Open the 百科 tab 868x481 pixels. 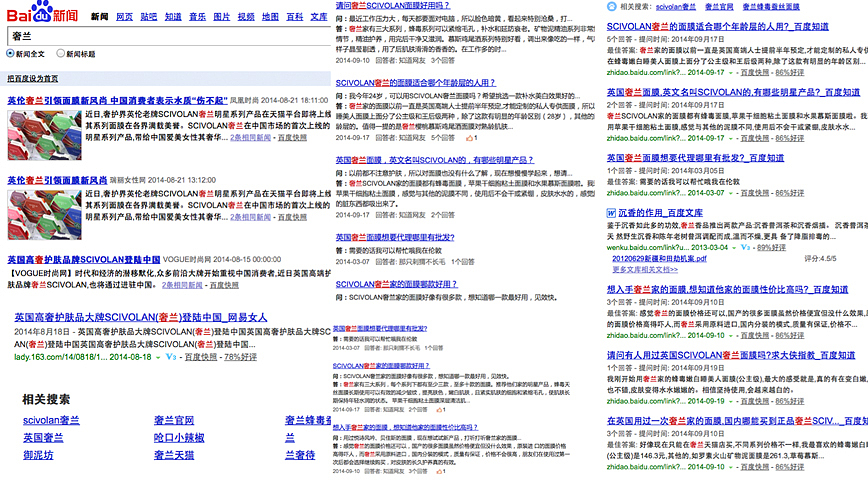295,17
